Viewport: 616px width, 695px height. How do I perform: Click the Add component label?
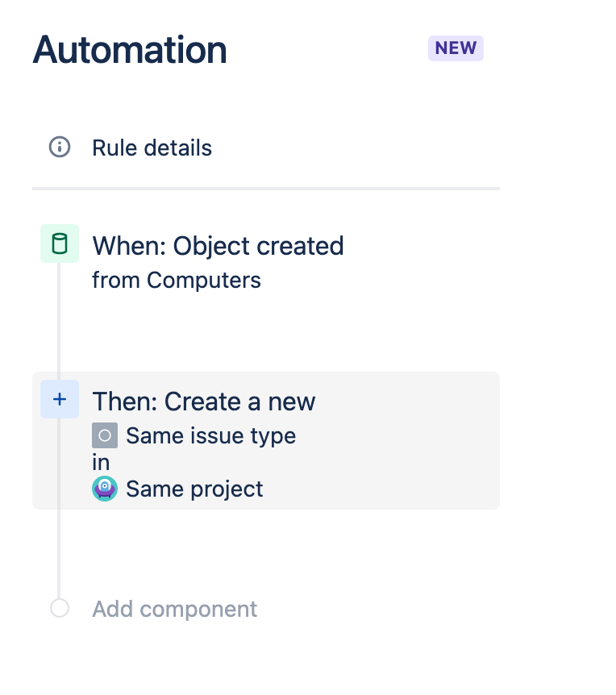[175, 609]
